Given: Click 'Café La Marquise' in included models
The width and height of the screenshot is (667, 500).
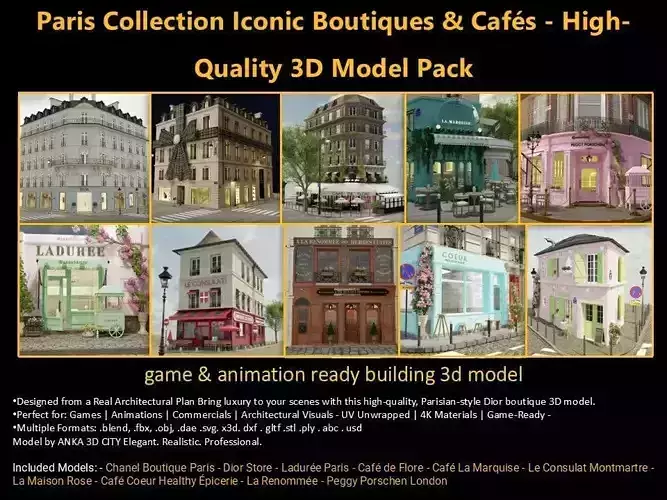Looking at the screenshot, I should click(476, 468).
